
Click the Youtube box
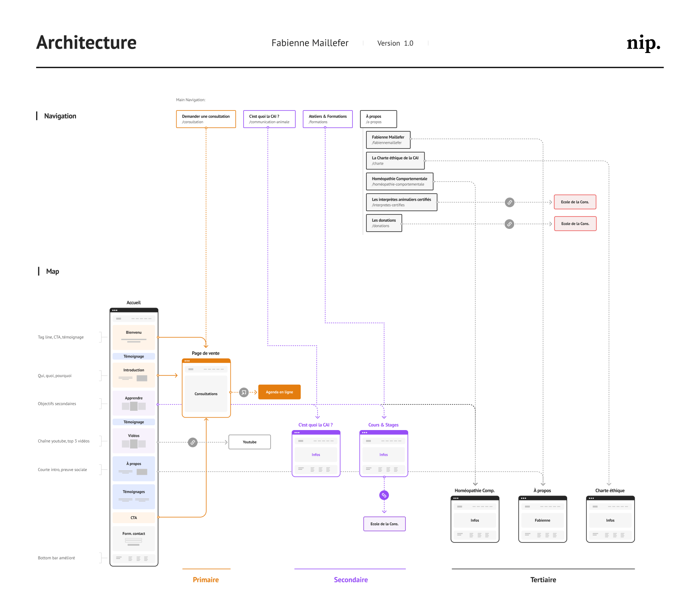(x=250, y=442)
